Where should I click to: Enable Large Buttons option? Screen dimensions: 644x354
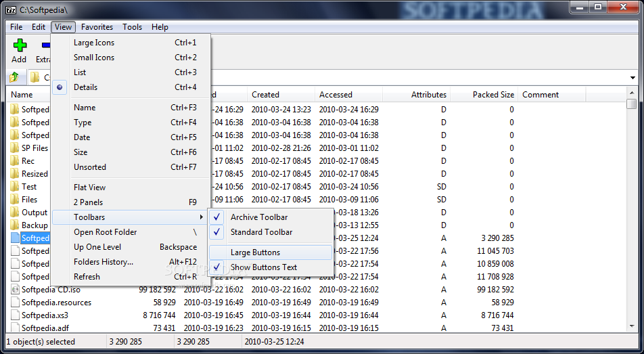271,252
